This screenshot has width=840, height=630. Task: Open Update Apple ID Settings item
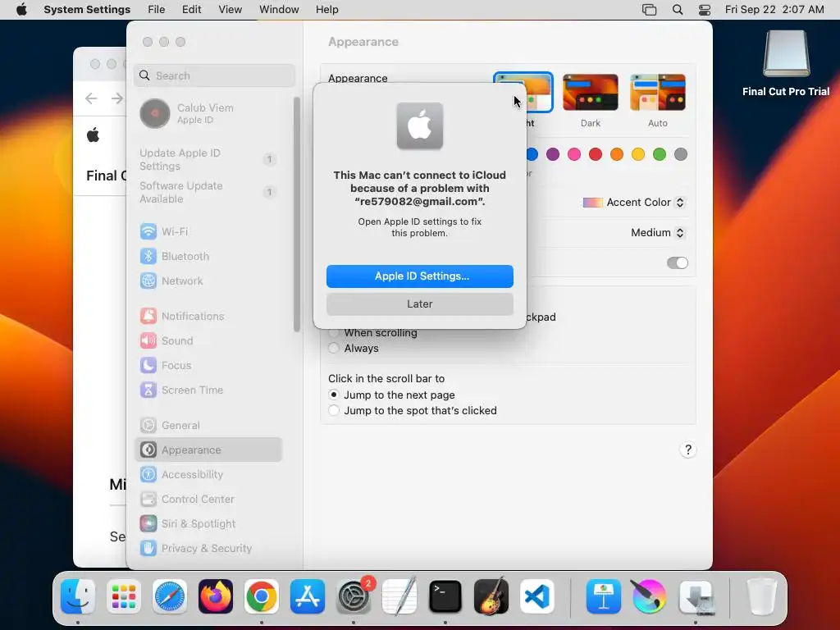click(208, 160)
